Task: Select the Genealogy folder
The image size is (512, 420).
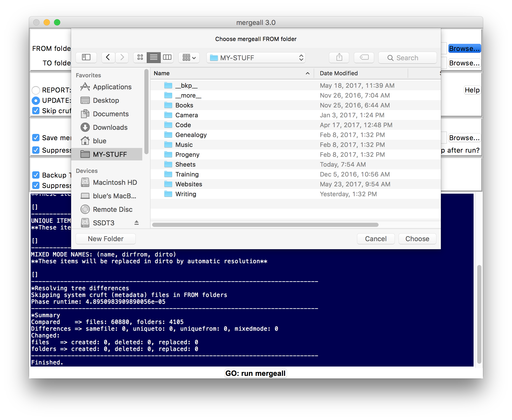Action: click(295, 135)
